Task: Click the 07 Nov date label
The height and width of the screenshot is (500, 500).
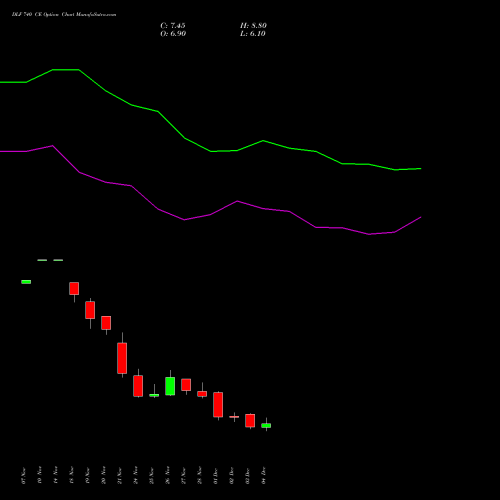Action: pyautogui.click(x=23, y=476)
